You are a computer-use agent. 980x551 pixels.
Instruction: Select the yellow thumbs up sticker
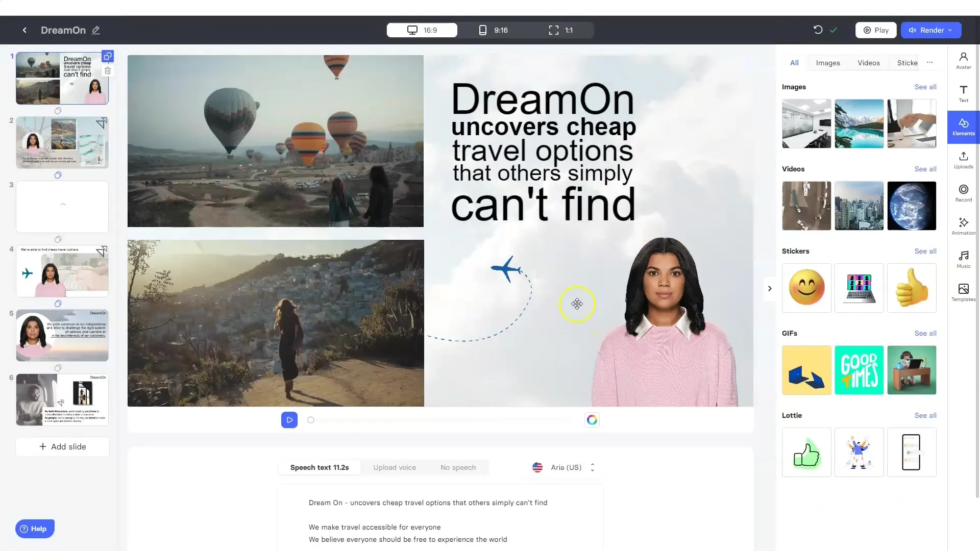click(912, 288)
